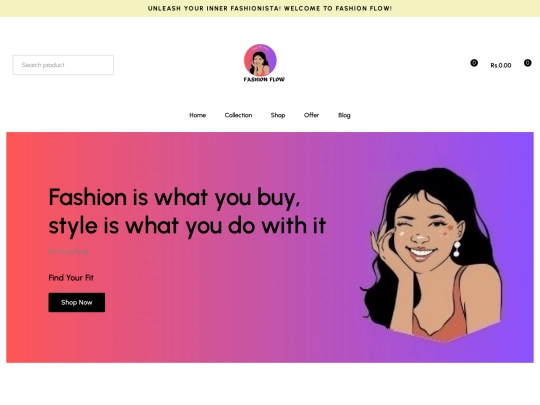View the Rs.0.00 cart total
This screenshot has height=405, width=540.
(501, 65)
